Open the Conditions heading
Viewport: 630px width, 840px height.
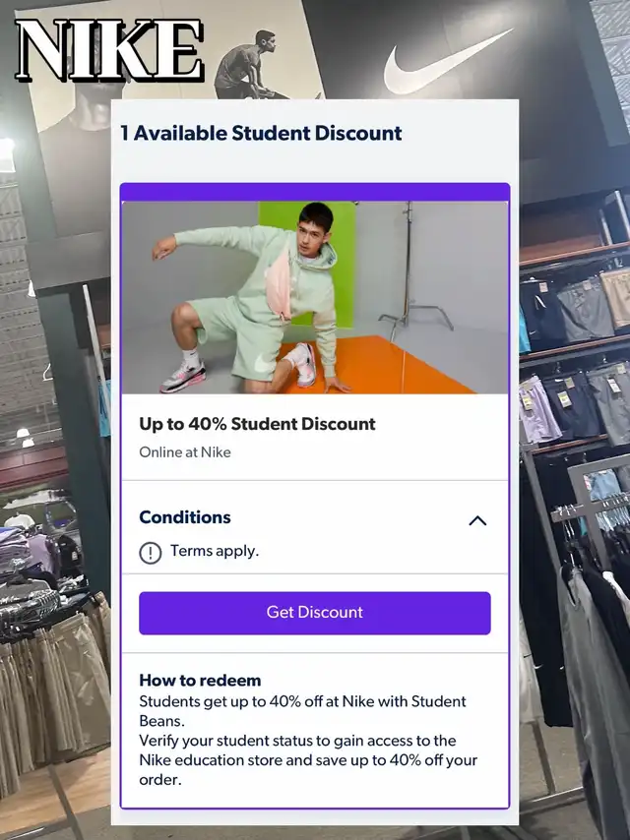pyautogui.click(x=185, y=517)
